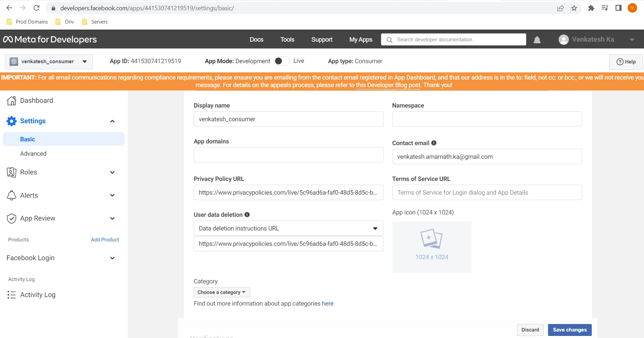This screenshot has width=644, height=338.
Task: Click the Privacy Policy URL field
Action: point(289,193)
